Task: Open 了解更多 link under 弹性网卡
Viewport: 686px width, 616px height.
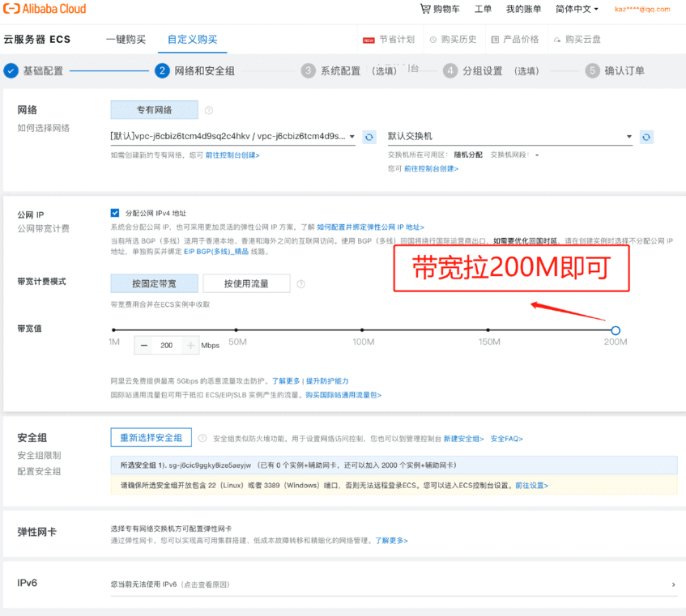Action: 391,541
